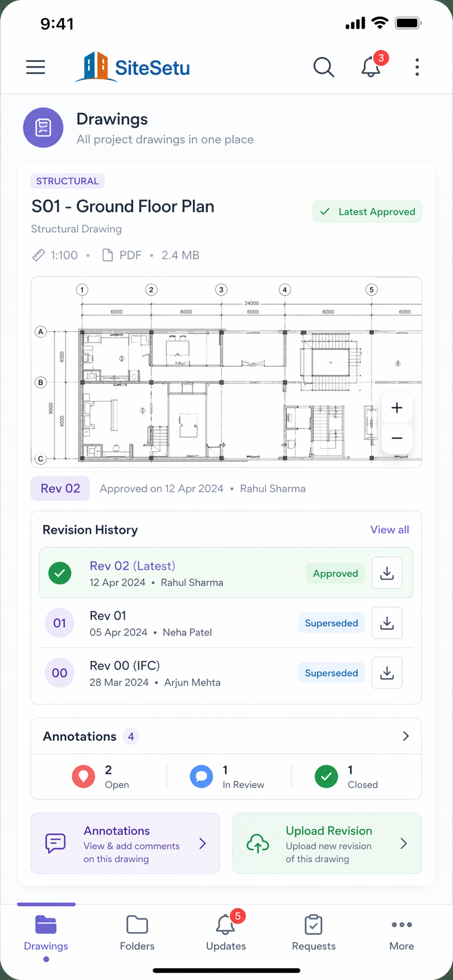Tap the battery status icon

[408, 23]
